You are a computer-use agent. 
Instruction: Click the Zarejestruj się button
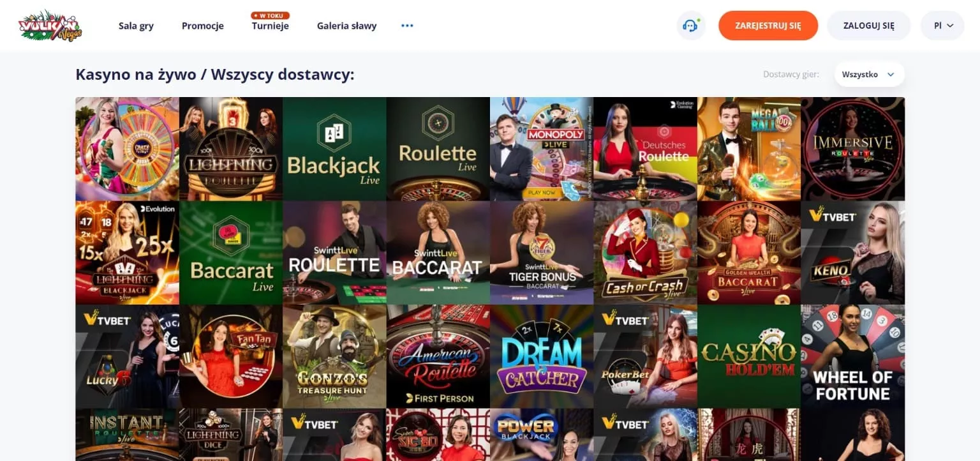point(768,26)
